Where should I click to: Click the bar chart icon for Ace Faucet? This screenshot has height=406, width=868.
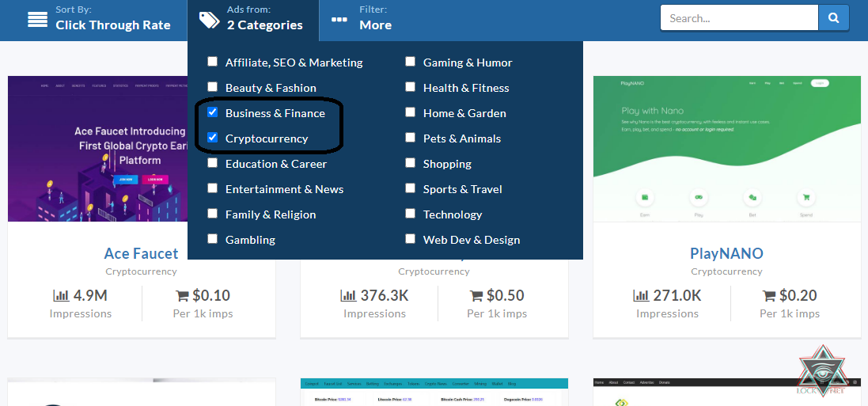61,295
